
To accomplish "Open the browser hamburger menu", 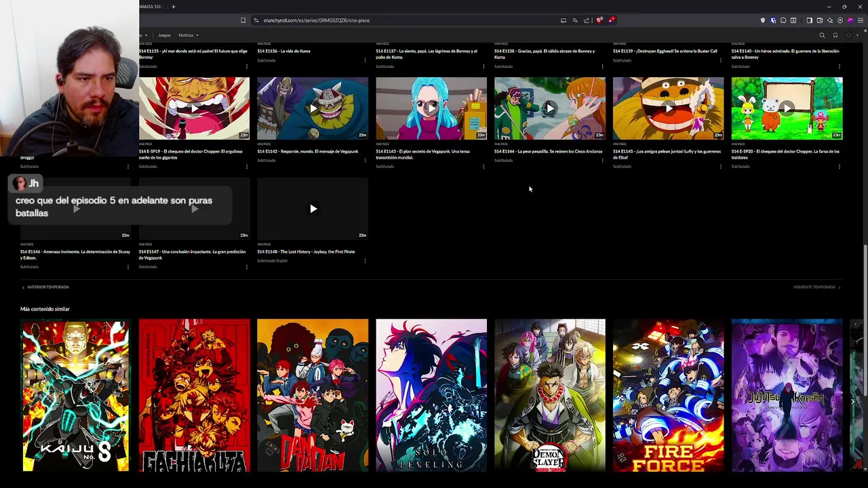I will coord(861,20).
